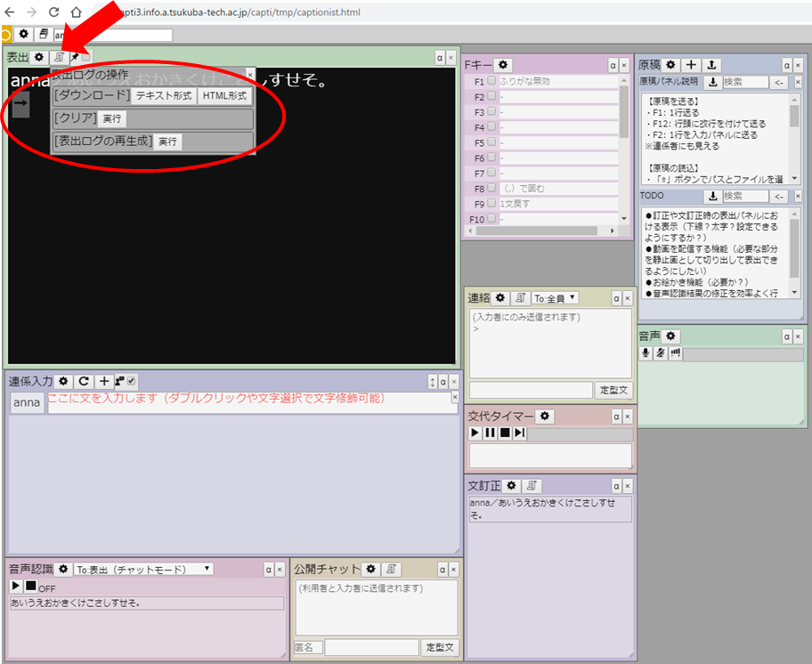The width and height of the screenshot is (812, 664).
Task: Download the 原稿パネル説明 manuscript
Action: tap(712, 82)
